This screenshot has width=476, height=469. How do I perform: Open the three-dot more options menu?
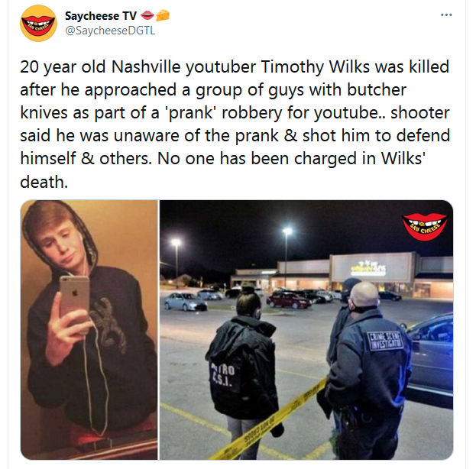coord(446,15)
